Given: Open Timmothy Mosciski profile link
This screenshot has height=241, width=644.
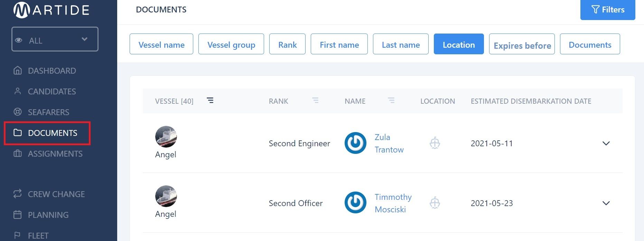Looking at the screenshot, I should pyautogui.click(x=393, y=203).
